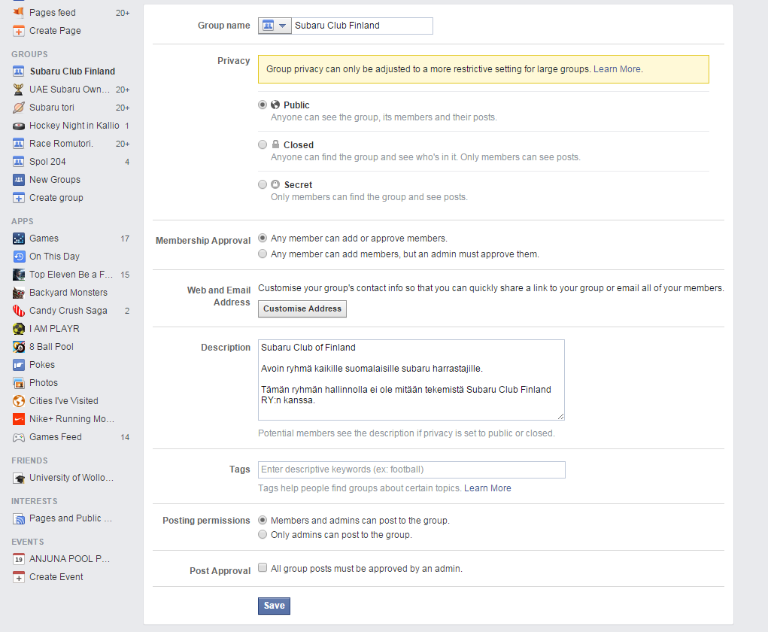Click the Pages and Public interests icon
768x632 pixels.
[x=19, y=519]
